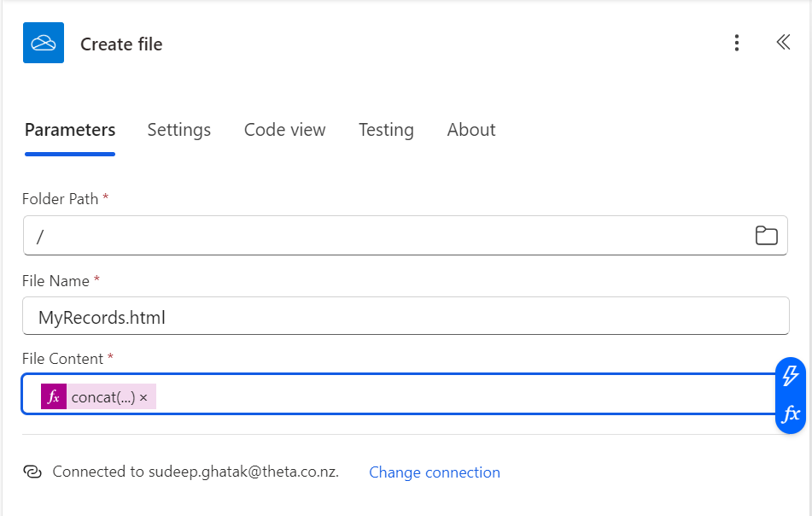Open the lightning bolt dynamic content picker
Screen dimensions: 812x516
[790, 374]
